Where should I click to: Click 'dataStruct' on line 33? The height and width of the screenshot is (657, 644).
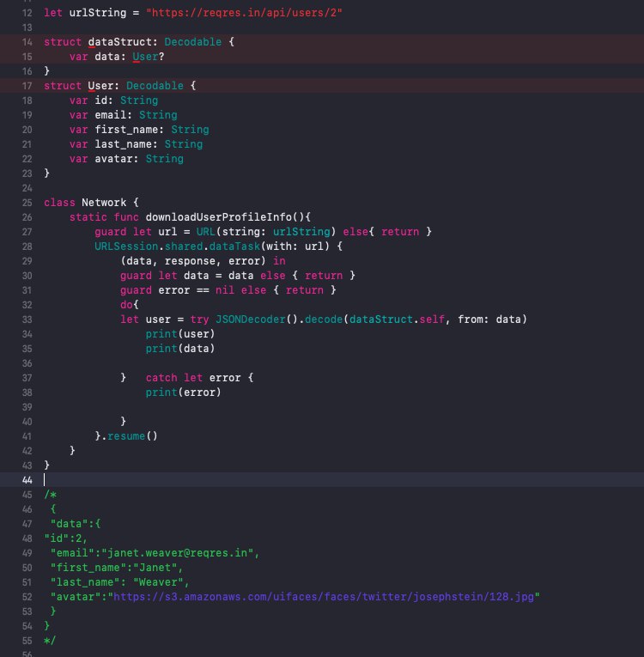coord(381,319)
